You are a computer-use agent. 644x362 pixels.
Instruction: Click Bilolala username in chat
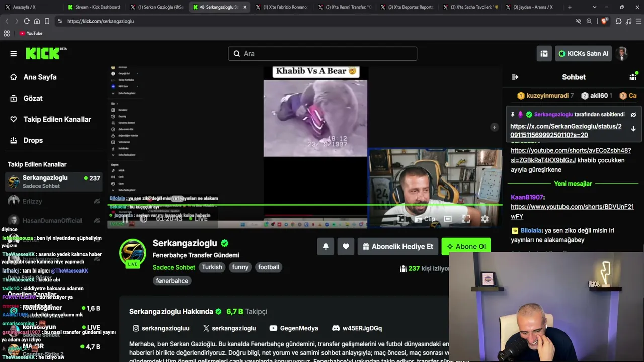click(x=531, y=231)
